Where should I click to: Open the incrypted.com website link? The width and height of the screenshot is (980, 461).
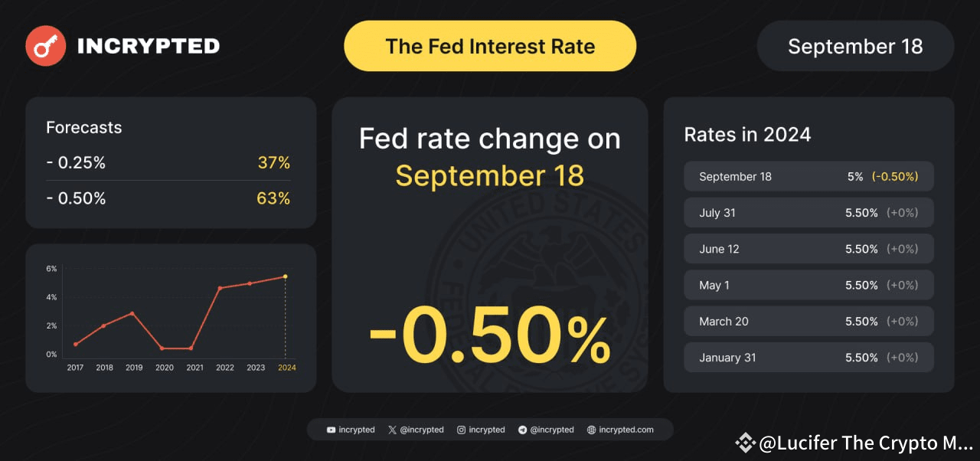[626, 430]
